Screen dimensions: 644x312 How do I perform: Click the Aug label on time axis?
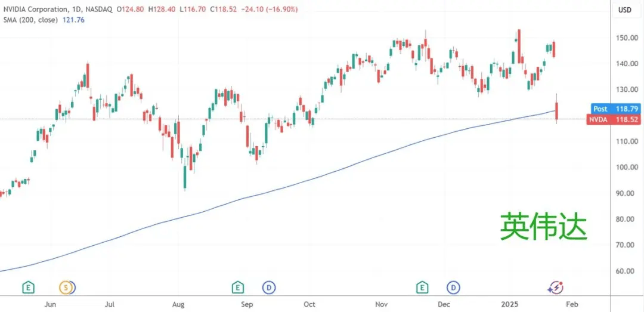[178, 305]
